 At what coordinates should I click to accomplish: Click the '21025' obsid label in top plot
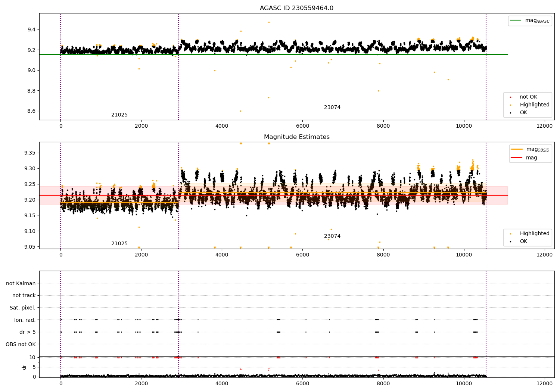[119, 115]
